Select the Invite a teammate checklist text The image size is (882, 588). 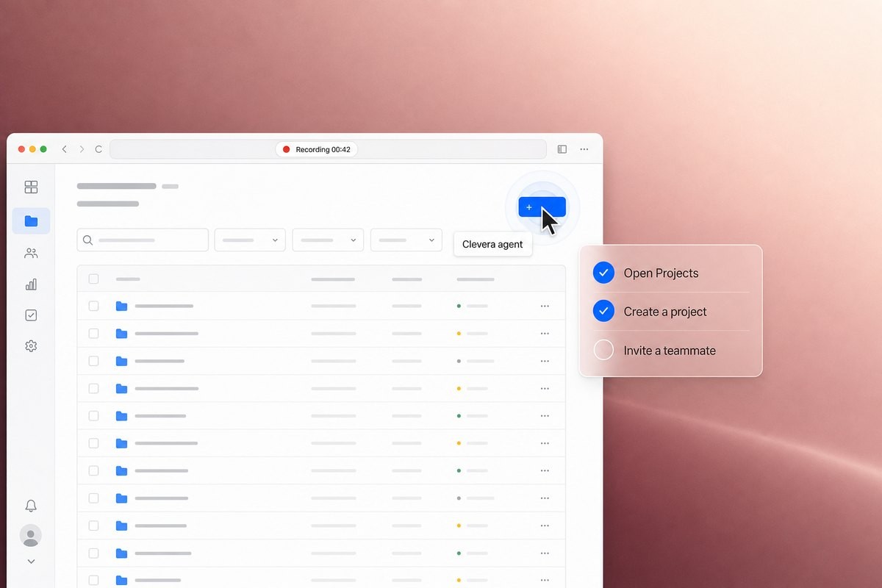[670, 351]
